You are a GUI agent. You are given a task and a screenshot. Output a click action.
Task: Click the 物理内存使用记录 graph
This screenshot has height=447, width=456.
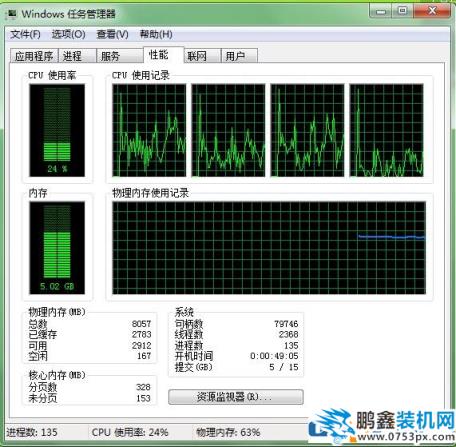[x=269, y=248]
